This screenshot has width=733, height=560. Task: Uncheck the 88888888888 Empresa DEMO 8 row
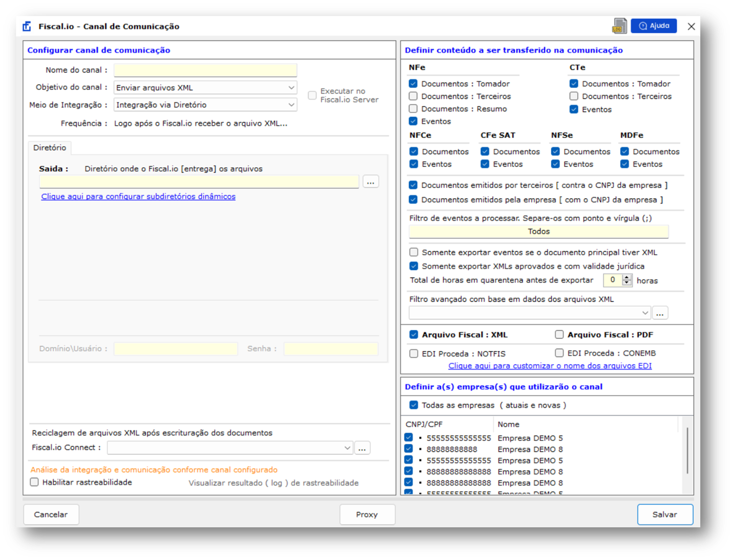coord(409,449)
